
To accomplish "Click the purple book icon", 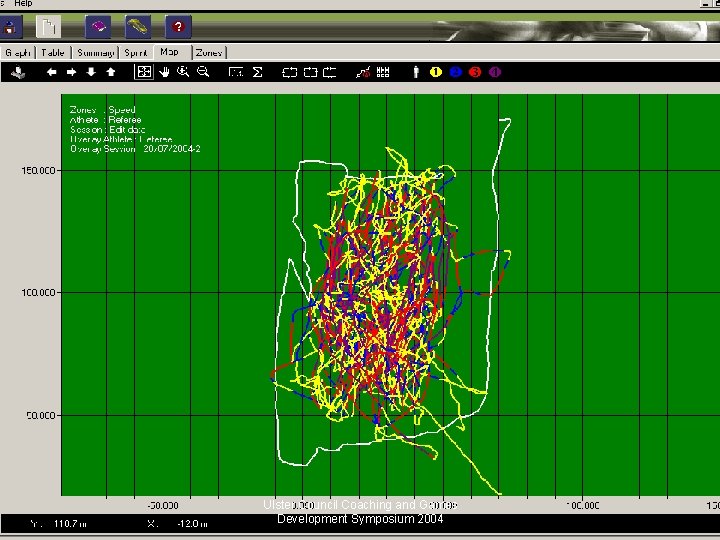I will click(x=98, y=27).
